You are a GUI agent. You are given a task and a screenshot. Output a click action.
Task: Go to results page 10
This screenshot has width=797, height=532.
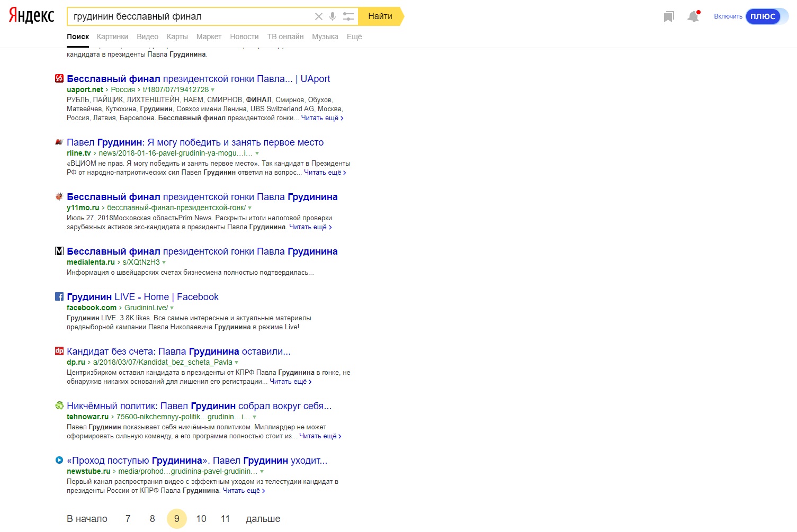pyautogui.click(x=201, y=519)
